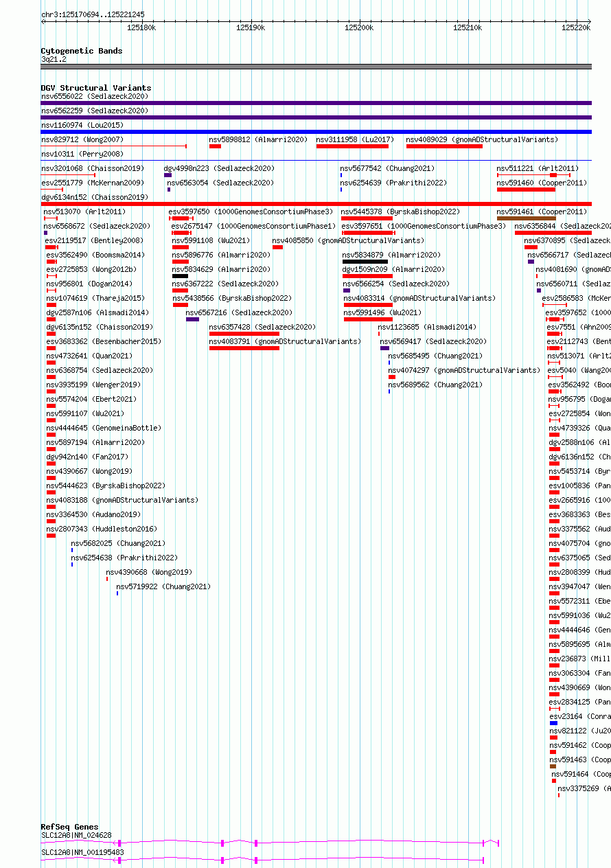Click nsv956801 (Dogan2014) label

89,284
